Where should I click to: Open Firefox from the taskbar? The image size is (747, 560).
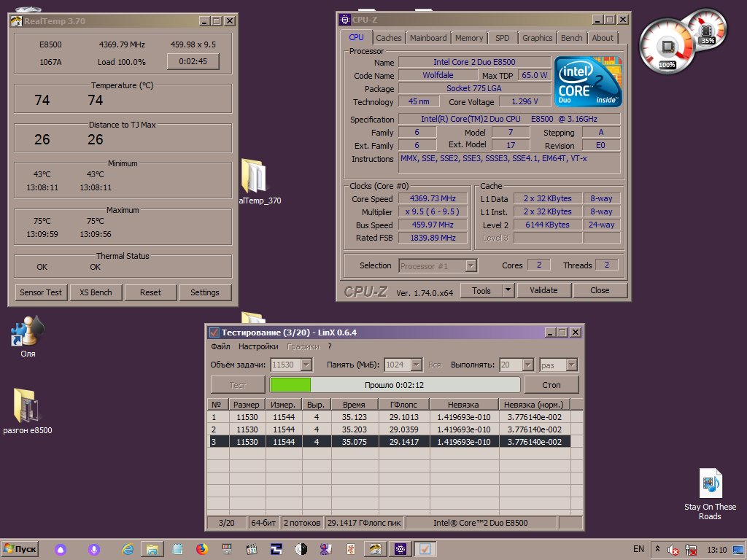pyautogui.click(x=202, y=549)
